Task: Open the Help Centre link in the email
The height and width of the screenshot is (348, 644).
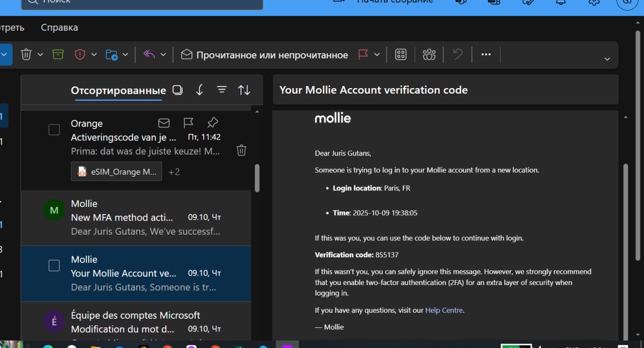Action: pos(444,310)
